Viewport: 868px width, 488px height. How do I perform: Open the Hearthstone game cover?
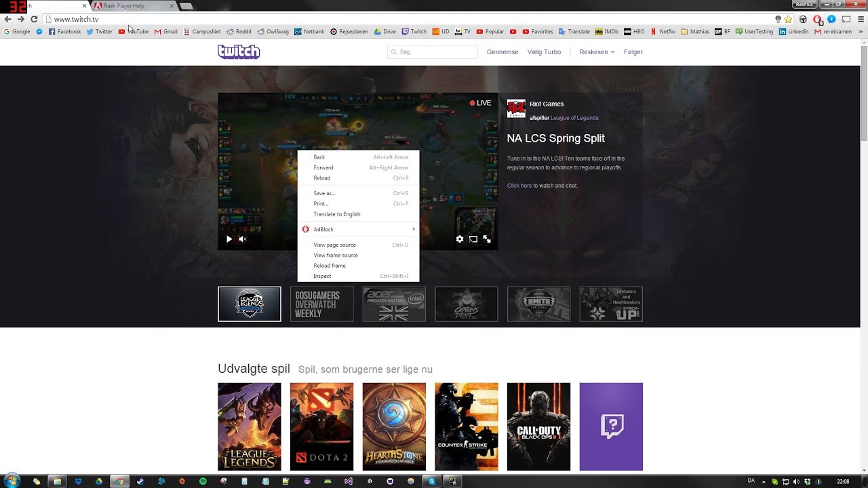394,427
